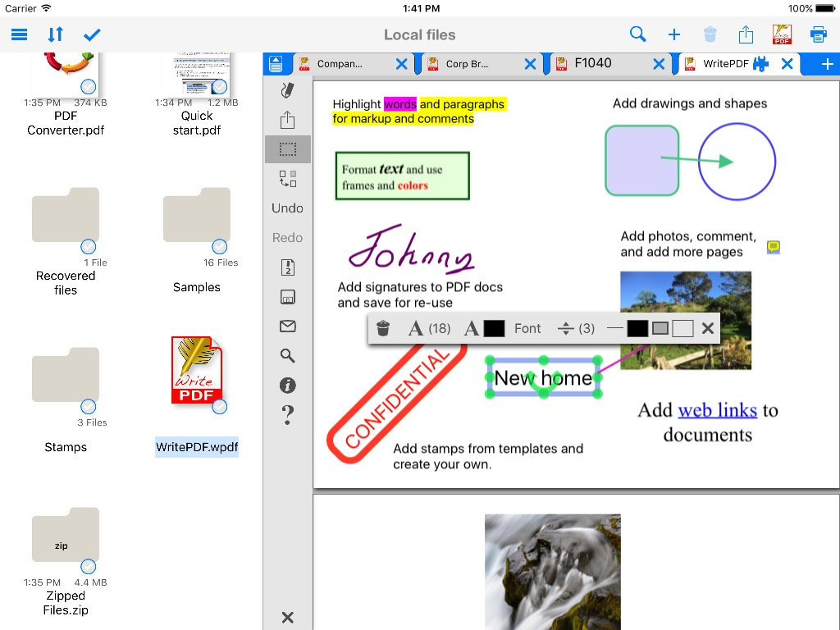Open the Samples folder
840x630 pixels.
(197, 214)
